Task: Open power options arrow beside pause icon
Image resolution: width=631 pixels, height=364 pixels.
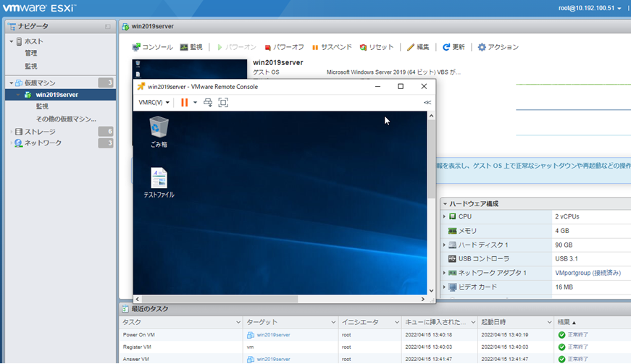Action: (195, 103)
